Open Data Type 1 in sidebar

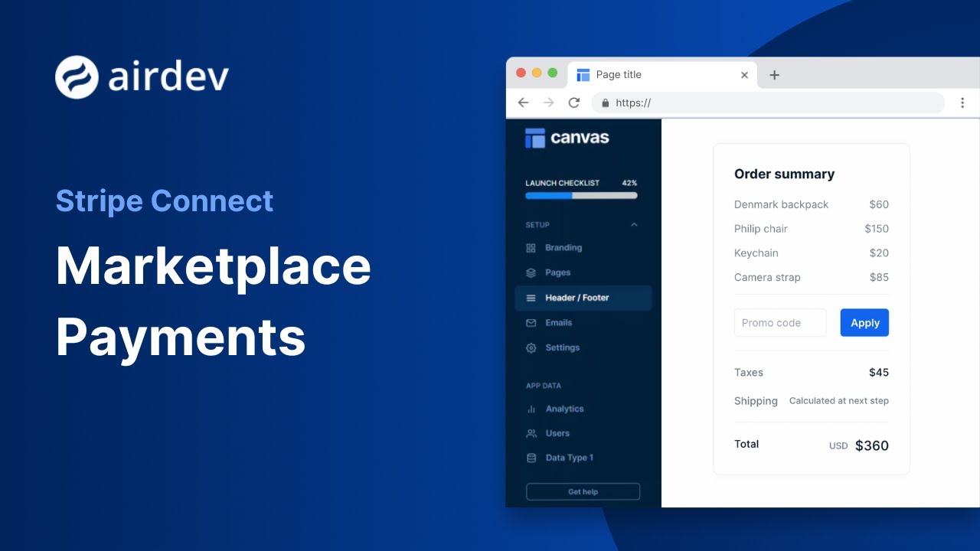tap(583, 458)
